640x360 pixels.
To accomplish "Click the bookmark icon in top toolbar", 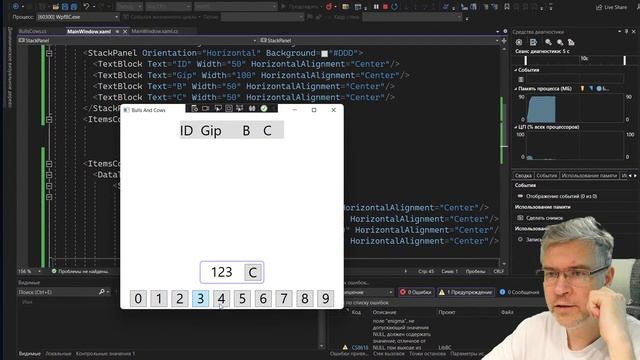I will (507, 7).
